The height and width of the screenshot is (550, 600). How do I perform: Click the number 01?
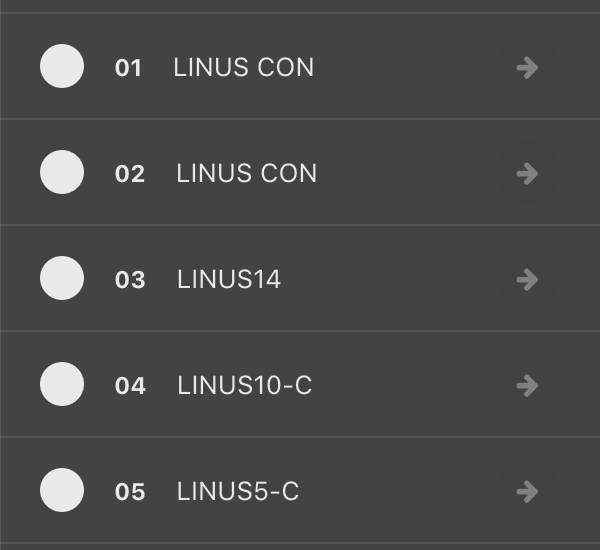tap(129, 69)
